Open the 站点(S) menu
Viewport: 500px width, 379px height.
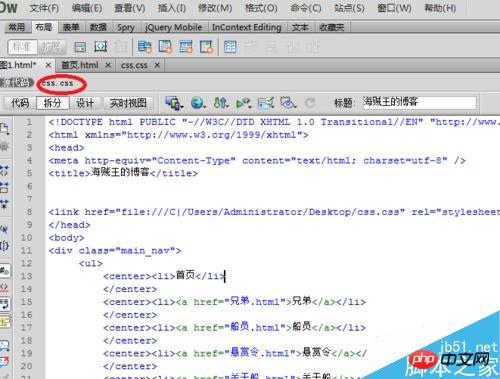coord(349,8)
